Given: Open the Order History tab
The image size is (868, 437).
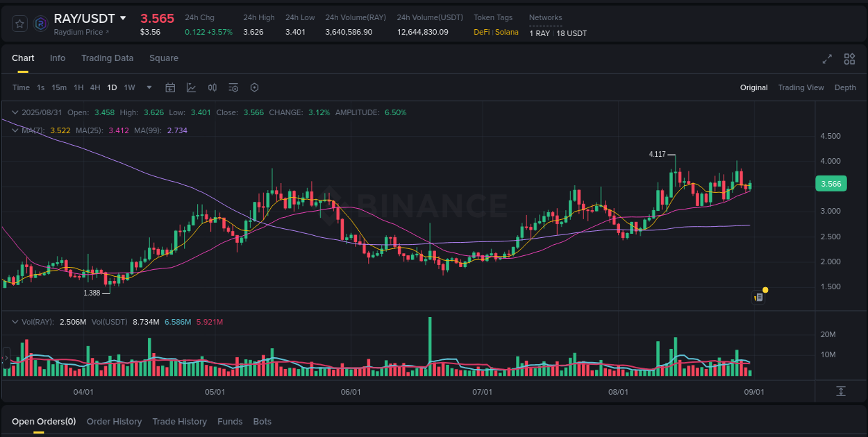Looking at the screenshot, I should click(x=114, y=421).
